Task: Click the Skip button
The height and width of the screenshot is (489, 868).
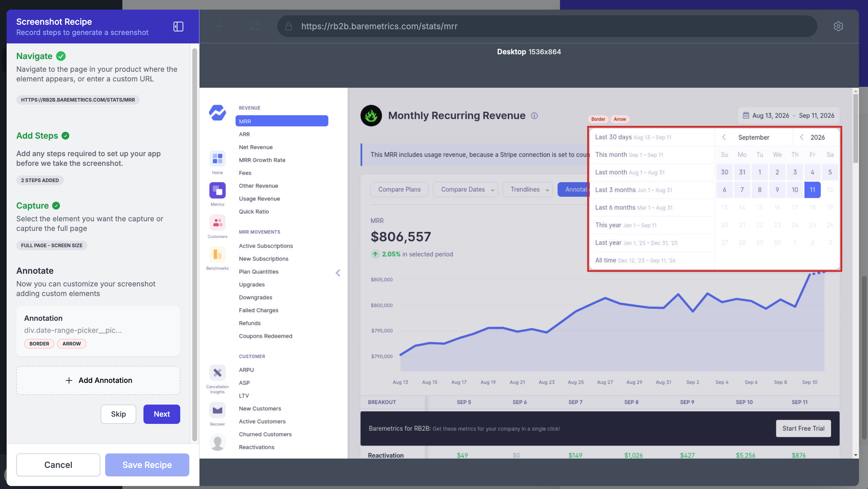Action: 118,414
